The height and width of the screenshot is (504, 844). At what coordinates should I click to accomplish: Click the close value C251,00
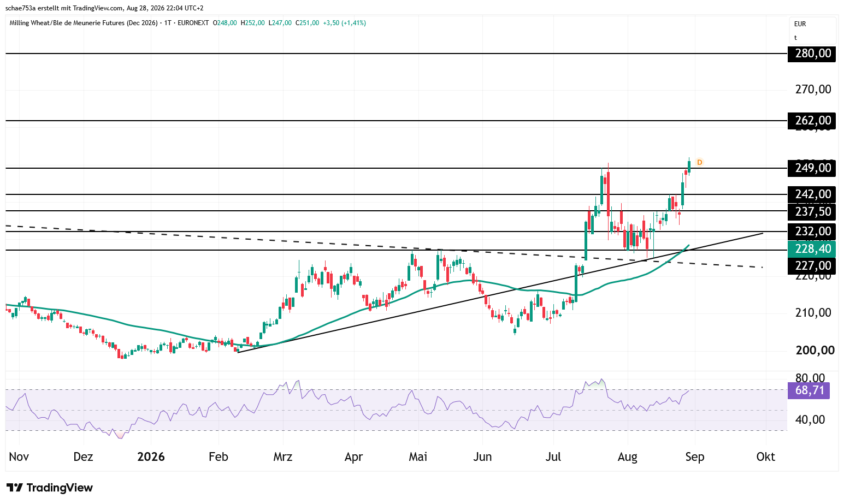tap(307, 23)
